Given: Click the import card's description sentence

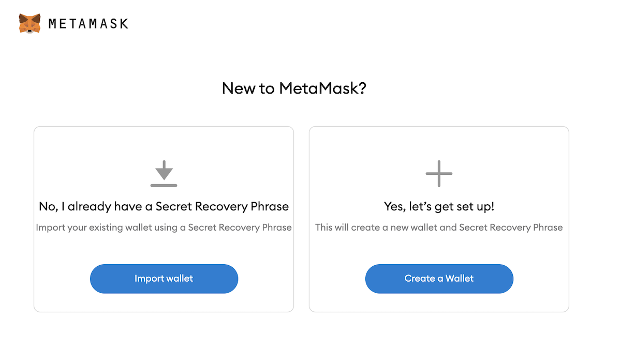Looking at the screenshot, I should point(164,228).
